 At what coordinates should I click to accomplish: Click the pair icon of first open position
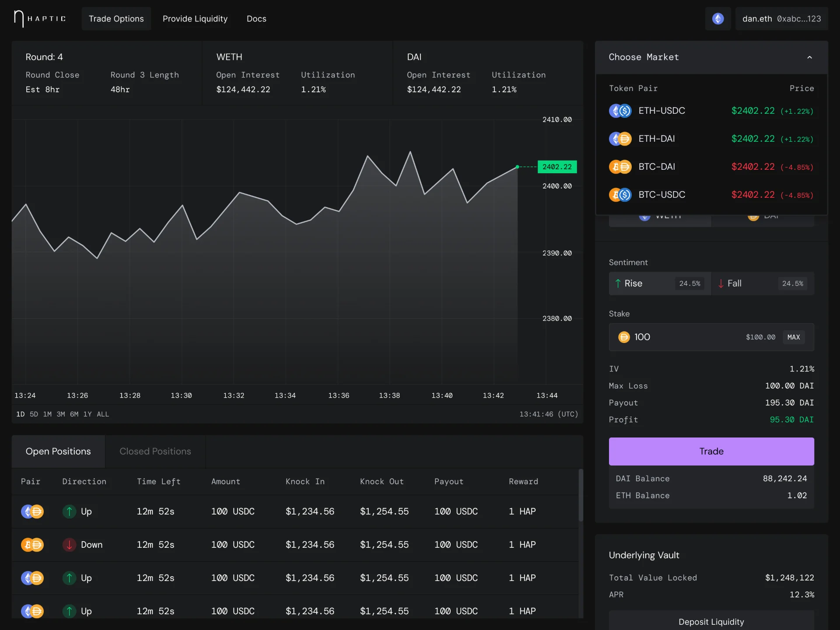pos(32,511)
